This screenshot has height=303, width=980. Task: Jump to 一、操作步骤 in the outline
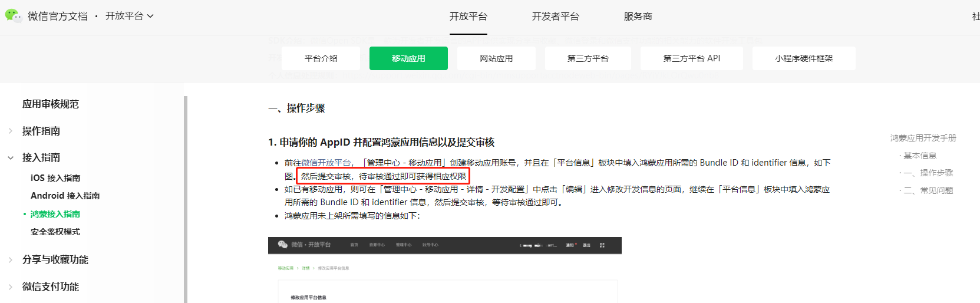pos(928,173)
